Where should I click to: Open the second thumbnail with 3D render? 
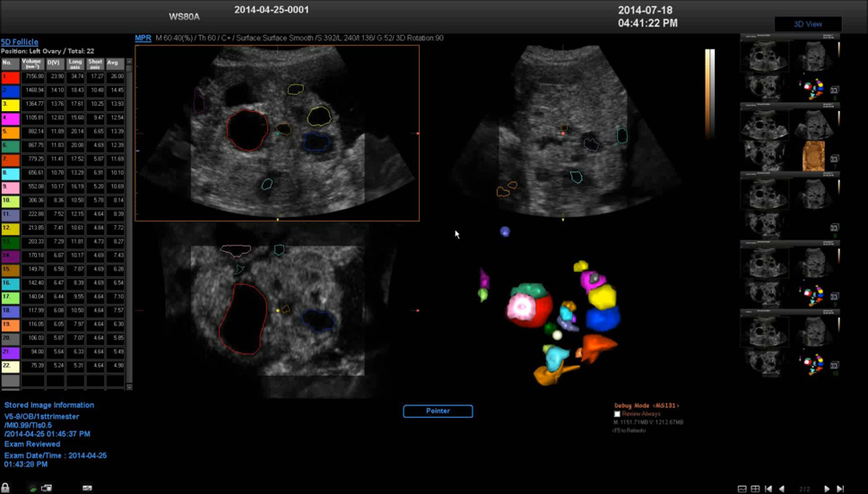click(x=789, y=136)
